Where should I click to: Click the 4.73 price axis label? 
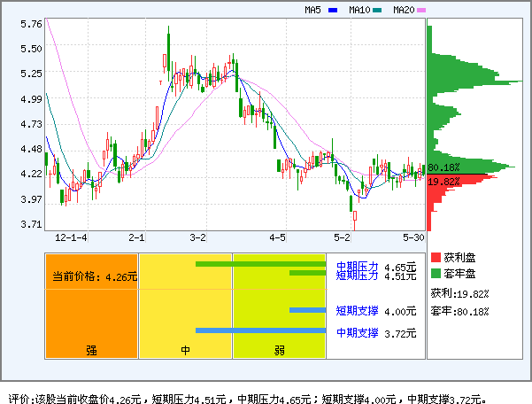click(x=31, y=124)
